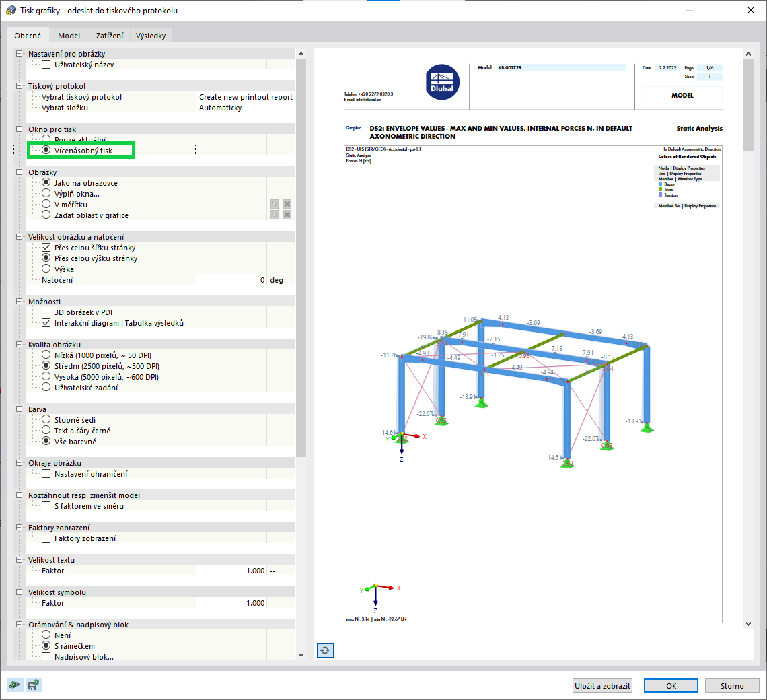Click the Dlubal logo in the preview header
Image resolution: width=767 pixels, height=700 pixels.
click(442, 81)
